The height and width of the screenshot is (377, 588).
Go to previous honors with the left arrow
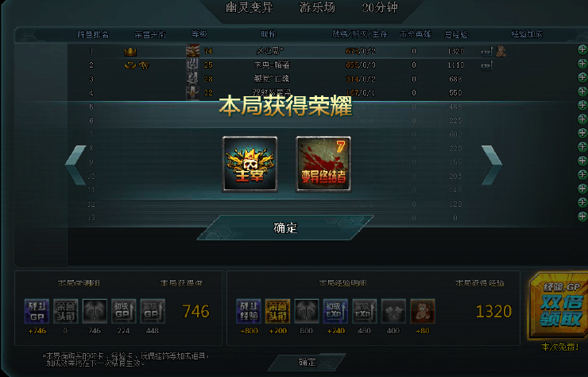point(75,165)
